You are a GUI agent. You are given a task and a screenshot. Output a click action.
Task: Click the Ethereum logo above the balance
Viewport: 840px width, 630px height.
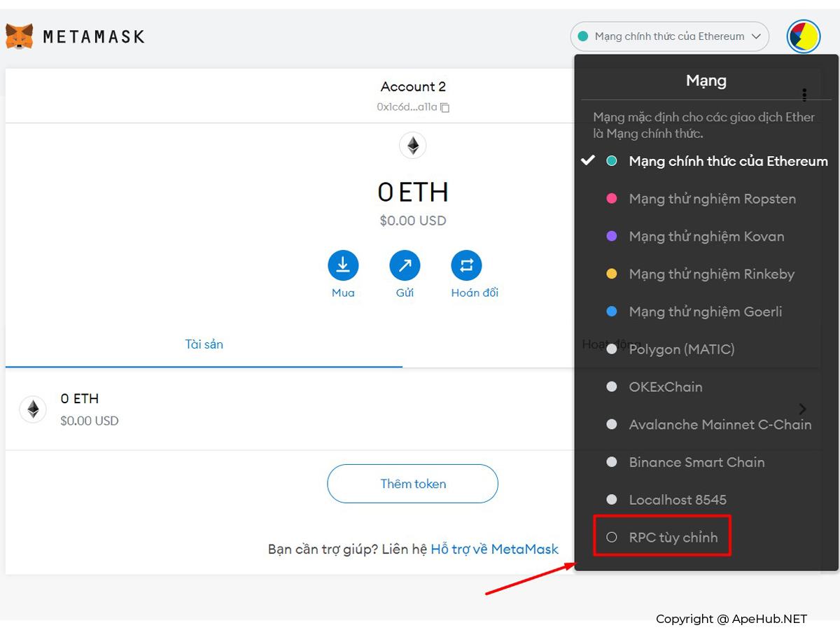coord(413,146)
